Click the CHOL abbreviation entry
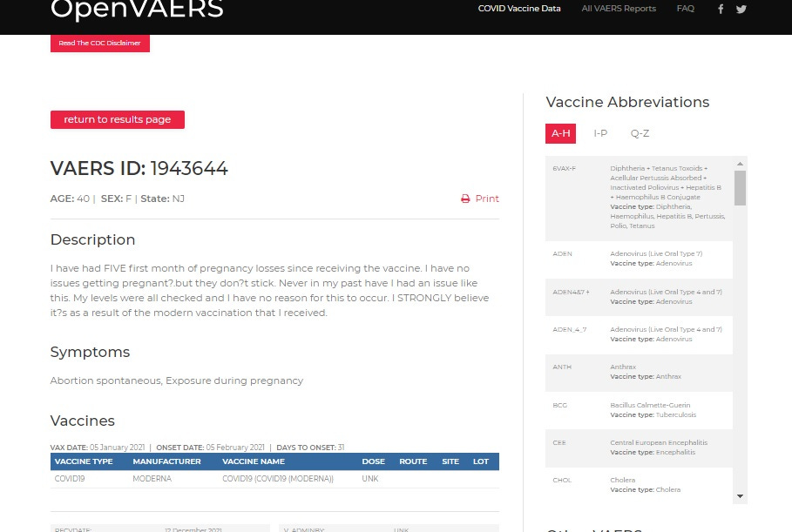The image size is (792, 532). coord(639,485)
